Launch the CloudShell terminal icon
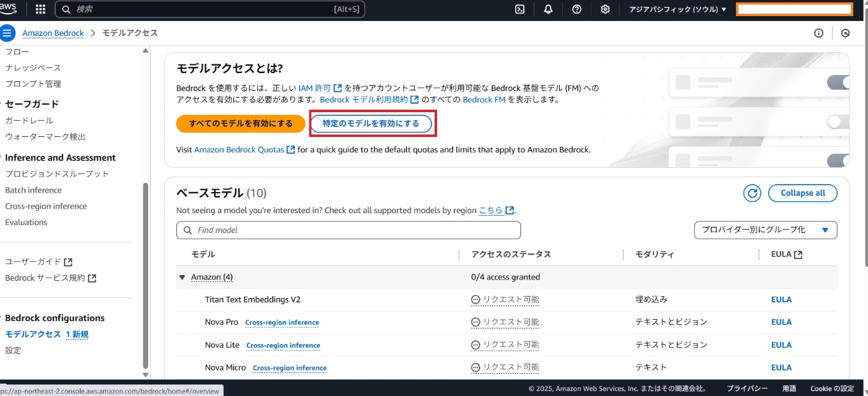 tap(520, 9)
